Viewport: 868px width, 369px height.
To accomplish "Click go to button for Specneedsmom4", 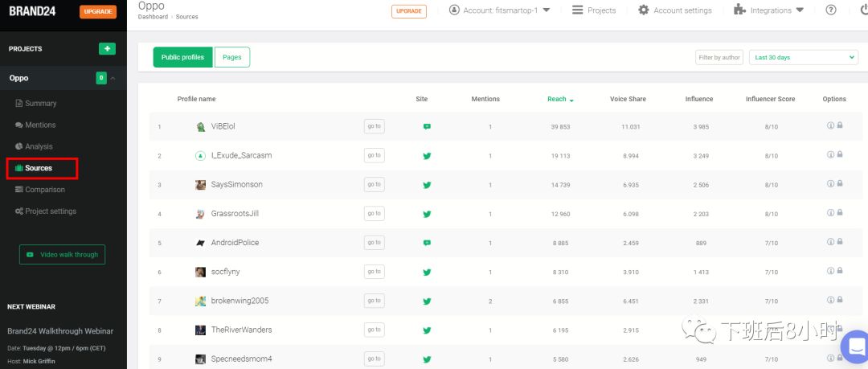I will tap(375, 359).
